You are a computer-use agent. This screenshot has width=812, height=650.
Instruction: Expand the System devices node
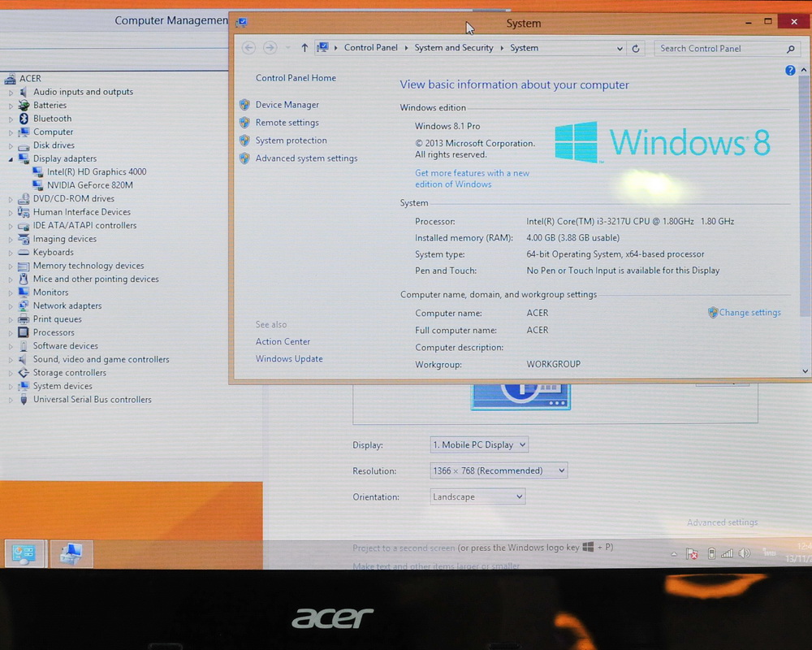pyautogui.click(x=11, y=387)
